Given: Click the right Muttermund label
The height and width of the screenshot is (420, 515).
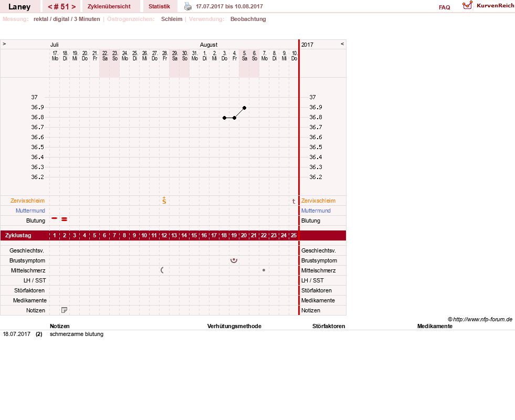Looking at the screenshot, I should (x=316, y=211).
